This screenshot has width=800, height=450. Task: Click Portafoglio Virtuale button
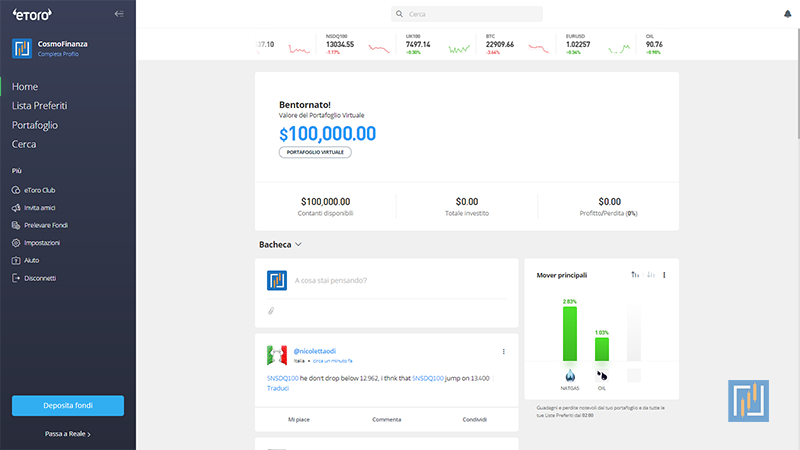tap(315, 152)
